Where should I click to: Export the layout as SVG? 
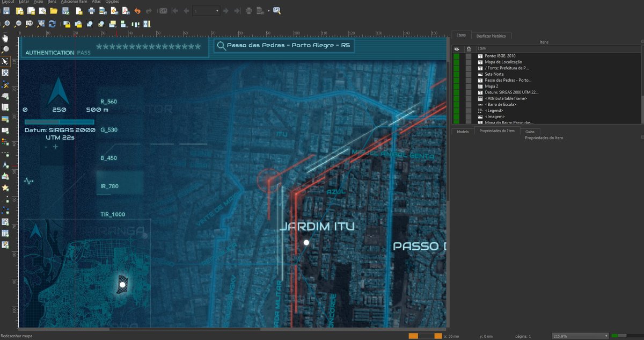click(x=114, y=11)
